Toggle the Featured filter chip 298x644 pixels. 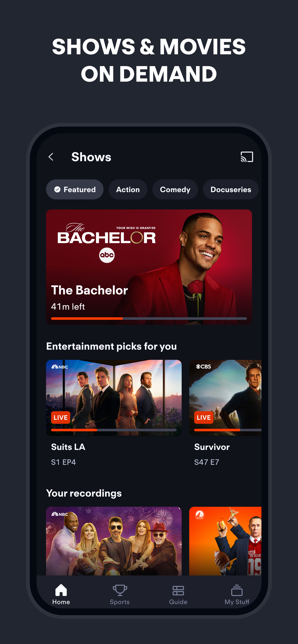click(75, 190)
